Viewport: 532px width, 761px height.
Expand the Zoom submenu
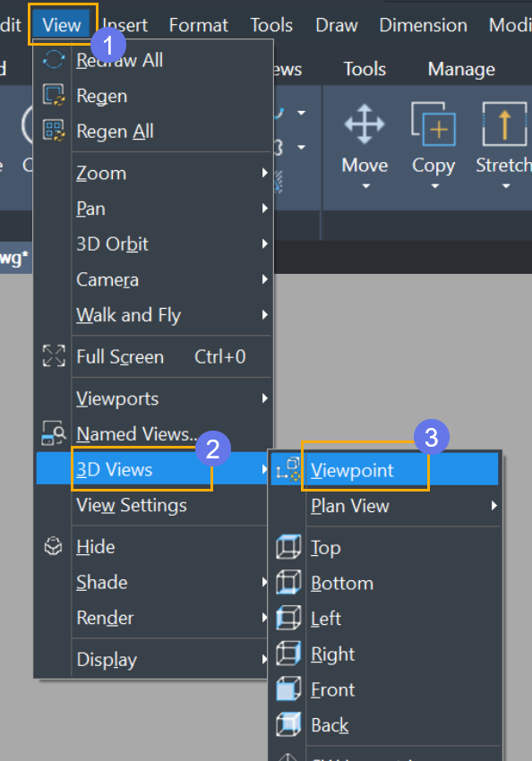click(x=171, y=174)
